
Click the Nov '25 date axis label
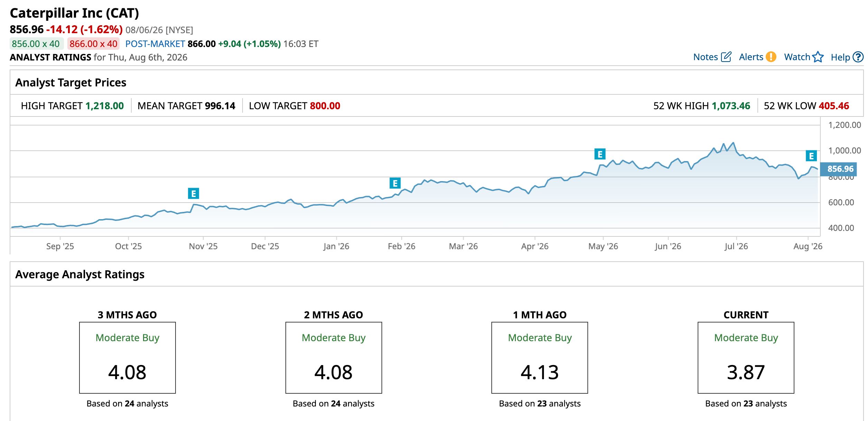pyautogui.click(x=203, y=246)
